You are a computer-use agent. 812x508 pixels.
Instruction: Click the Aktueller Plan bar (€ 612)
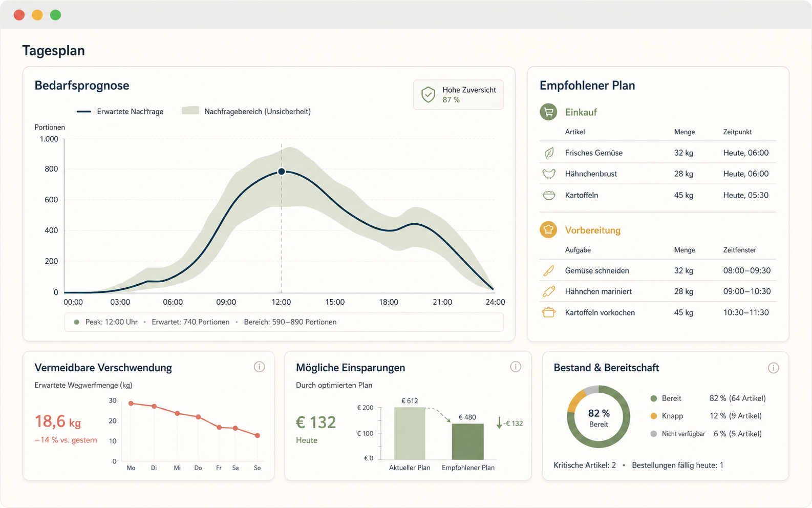point(410,433)
